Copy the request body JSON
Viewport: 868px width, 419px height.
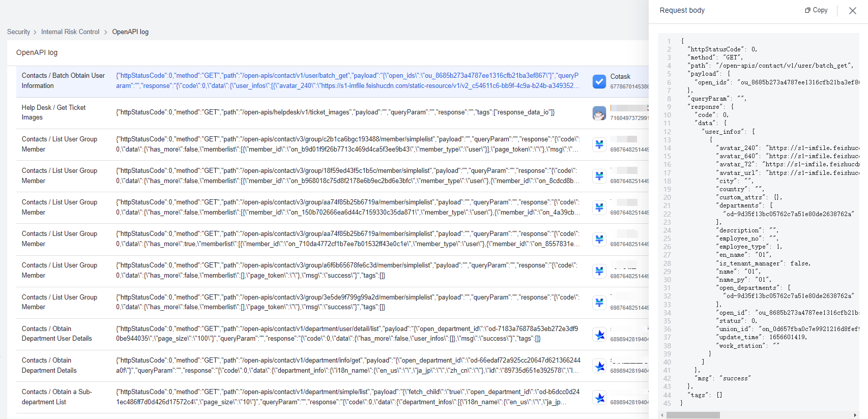[816, 10]
